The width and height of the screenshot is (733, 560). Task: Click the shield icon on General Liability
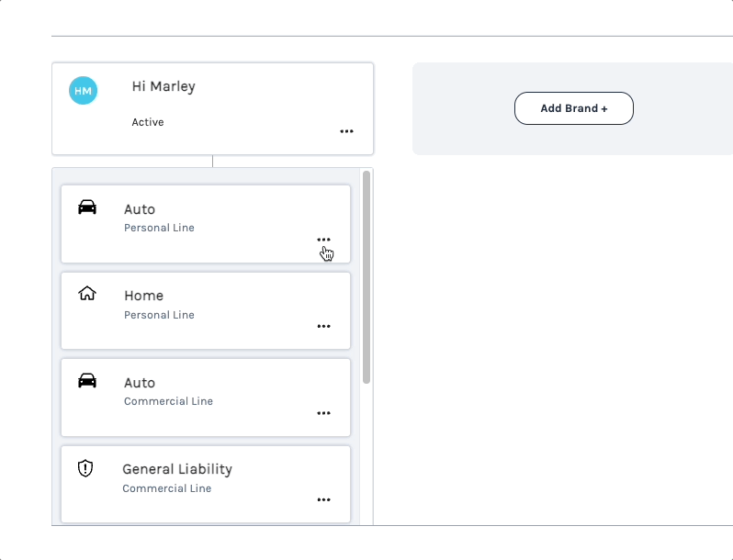85,468
